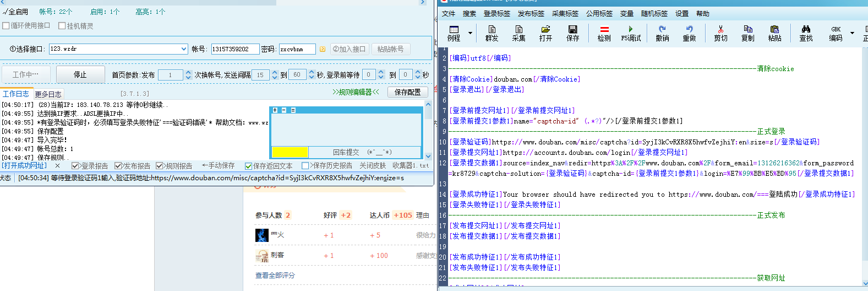Click the stepper beside last wait value before 秒
This screenshot has width=868, height=291.
tap(418, 74)
